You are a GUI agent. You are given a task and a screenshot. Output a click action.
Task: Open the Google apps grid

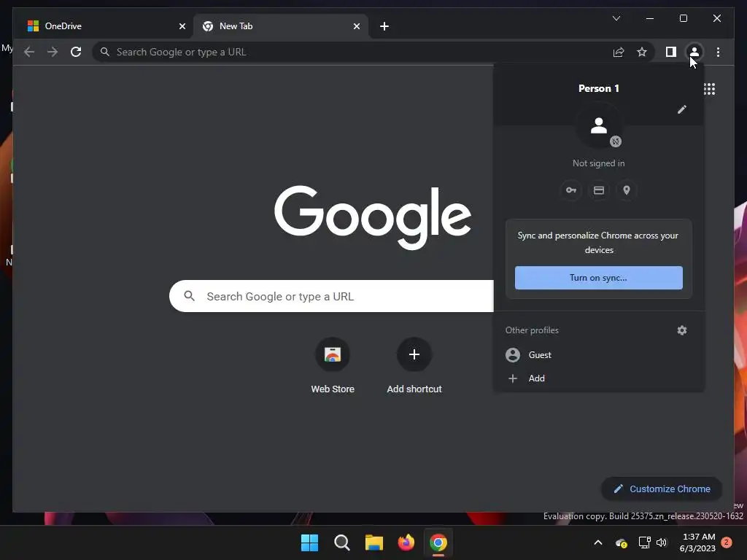click(x=709, y=89)
